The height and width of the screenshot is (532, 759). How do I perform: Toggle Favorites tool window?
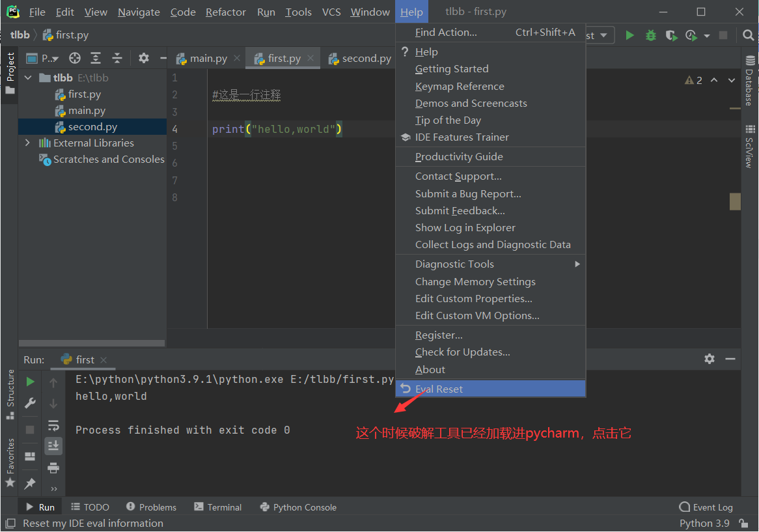pyautogui.click(x=10, y=462)
